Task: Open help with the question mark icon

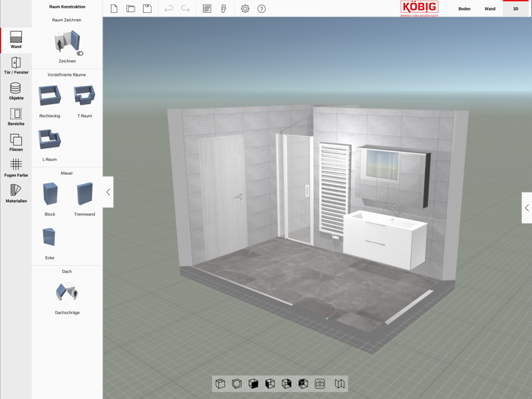Action: tap(261, 9)
